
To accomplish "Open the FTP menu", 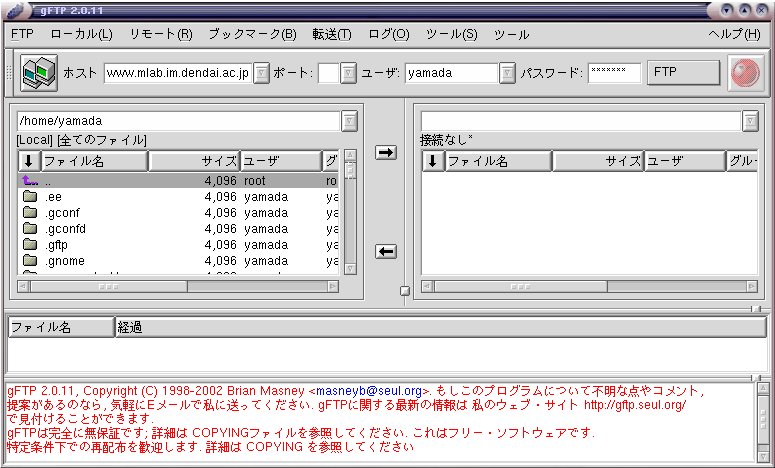I will coord(22,34).
